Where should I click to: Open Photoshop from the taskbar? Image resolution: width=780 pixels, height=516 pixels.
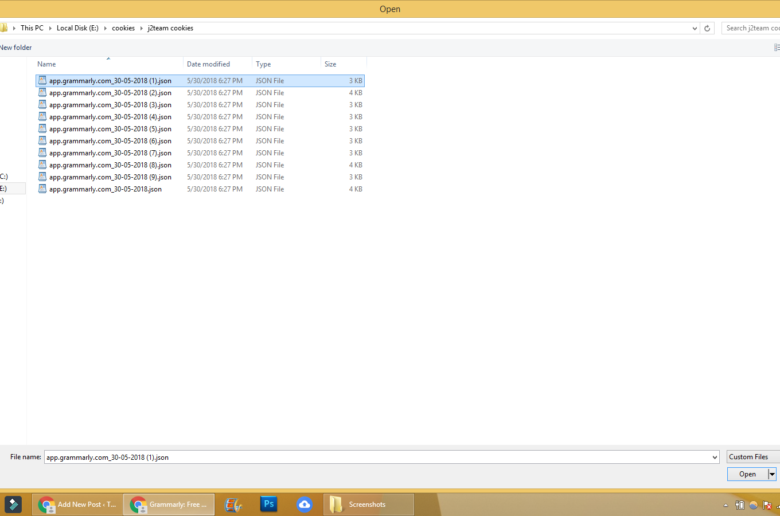tap(269, 504)
